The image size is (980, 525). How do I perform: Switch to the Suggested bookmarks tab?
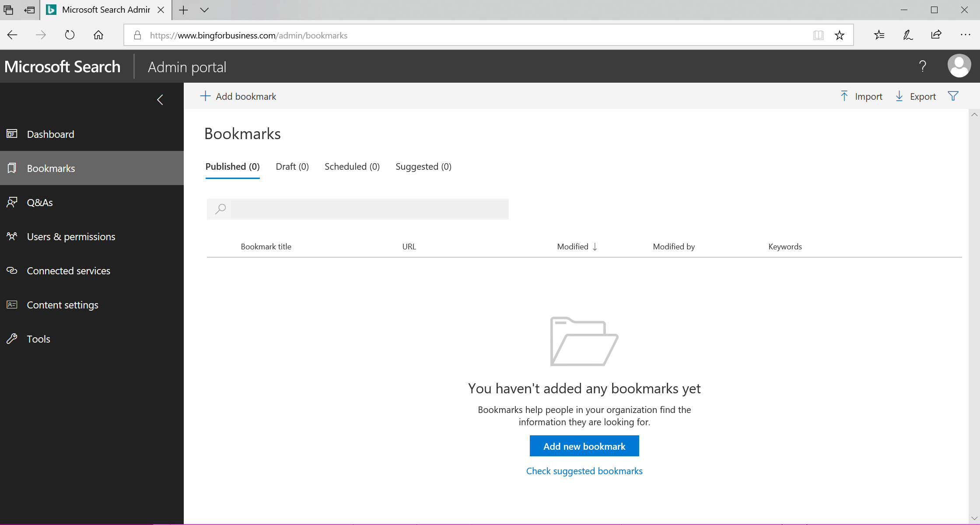(x=423, y=166)
